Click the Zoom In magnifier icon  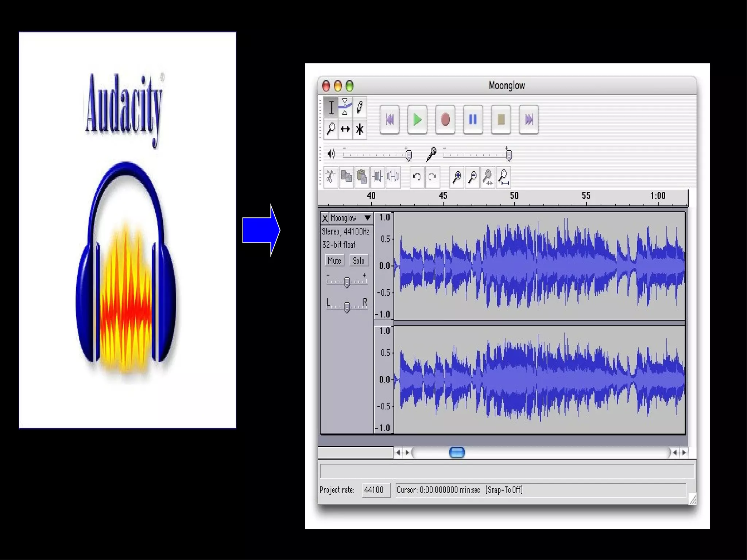point(457,177)
